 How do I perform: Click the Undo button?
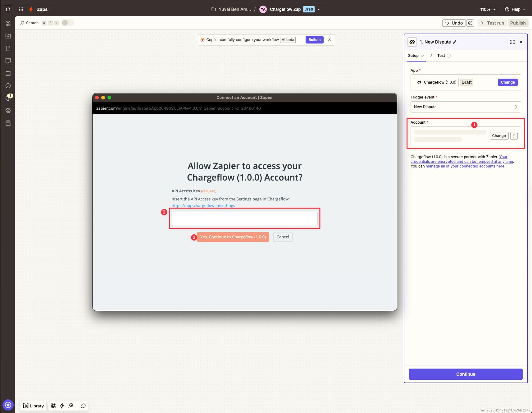[454, 23]
